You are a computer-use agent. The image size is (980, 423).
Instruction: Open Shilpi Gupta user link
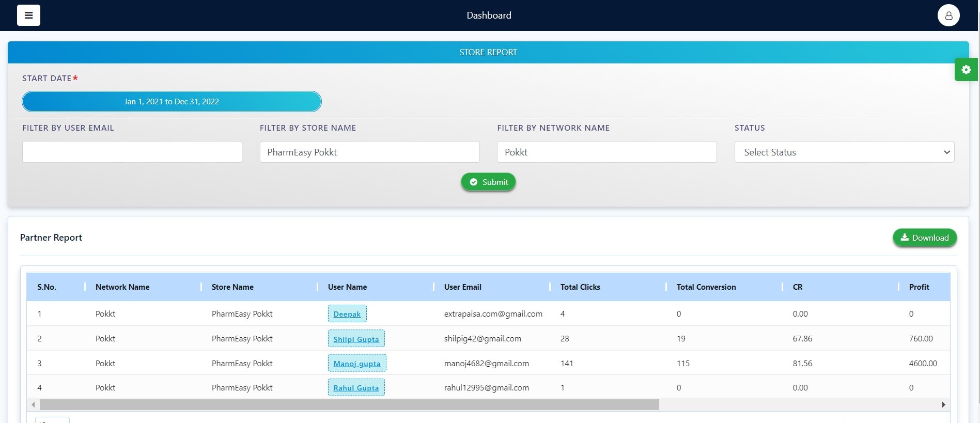[x=356, y=339]
